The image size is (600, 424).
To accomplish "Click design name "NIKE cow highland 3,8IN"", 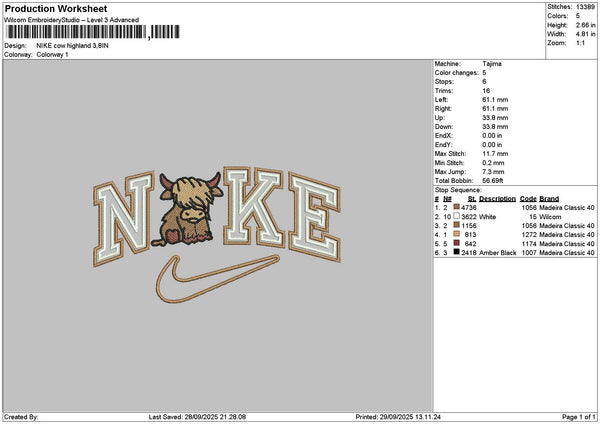I will pos(72,46).
